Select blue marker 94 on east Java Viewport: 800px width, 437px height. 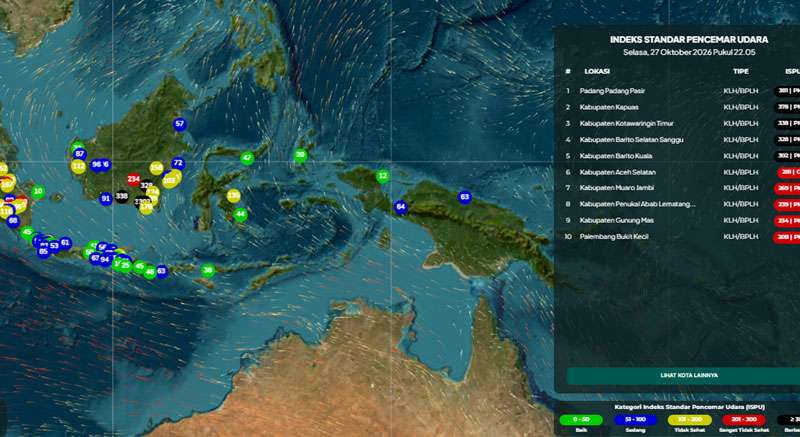[105, 260]
